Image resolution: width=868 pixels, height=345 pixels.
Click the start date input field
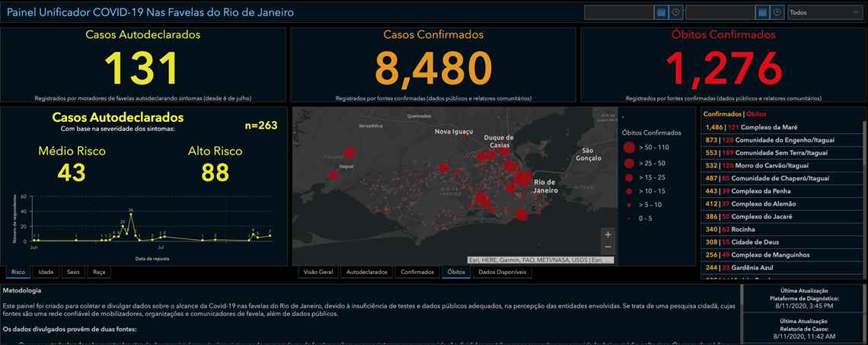618,12
